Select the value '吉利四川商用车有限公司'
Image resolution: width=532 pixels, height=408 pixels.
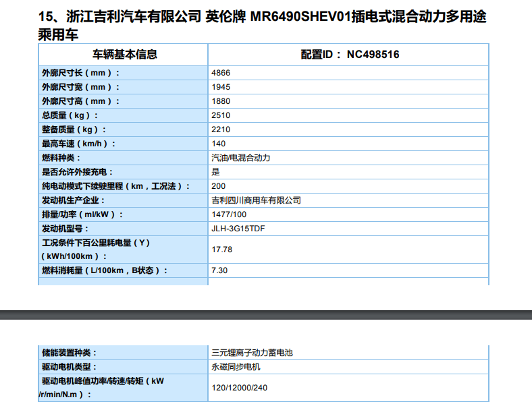pos(256,200)
